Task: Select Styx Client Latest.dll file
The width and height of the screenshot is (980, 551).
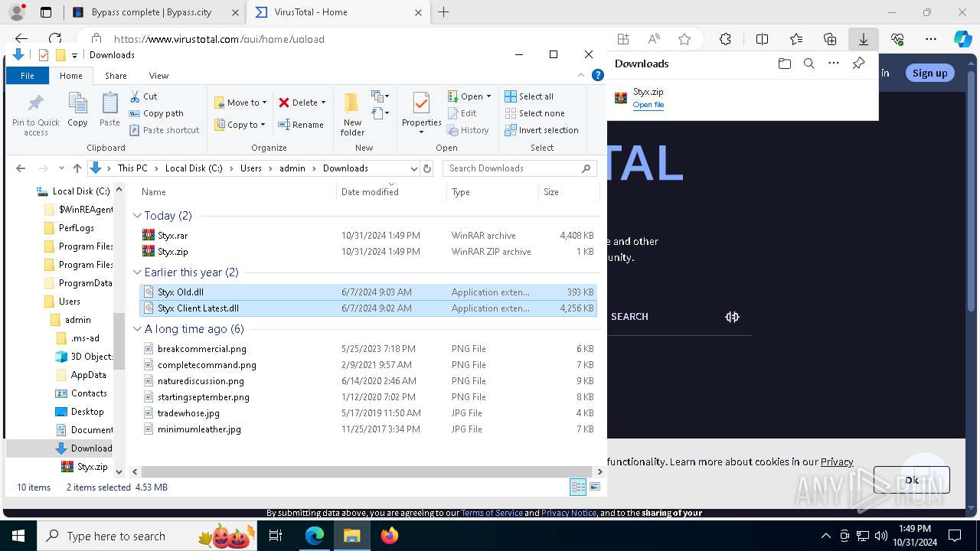Action: pos(367,308)
